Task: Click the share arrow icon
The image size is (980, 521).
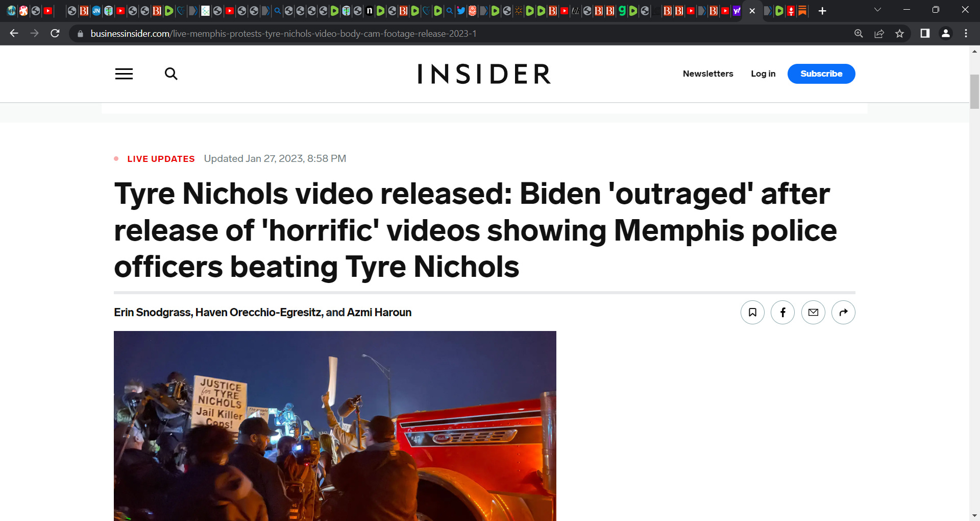Action: pos(843,312)
